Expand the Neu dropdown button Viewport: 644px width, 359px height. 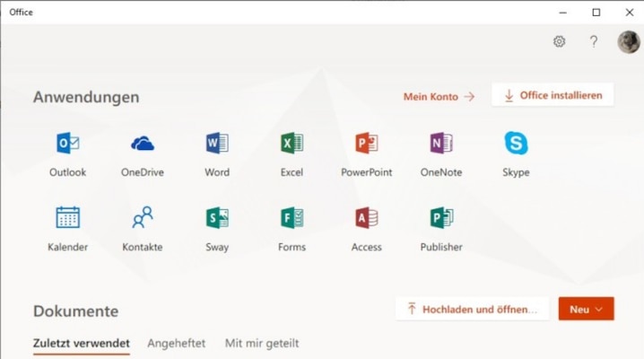point(586,310)
